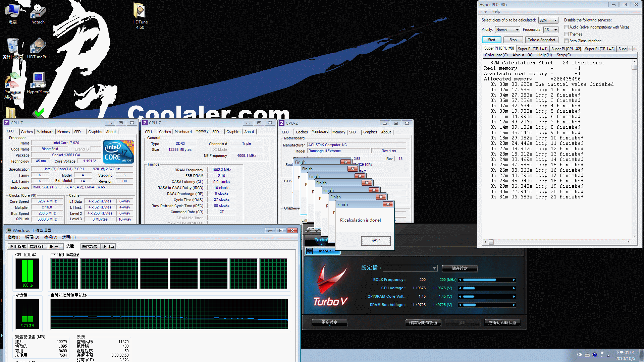
Task: Decrease DRAM Bus Voltage with left arrow
Action: (x=460, y=305)
